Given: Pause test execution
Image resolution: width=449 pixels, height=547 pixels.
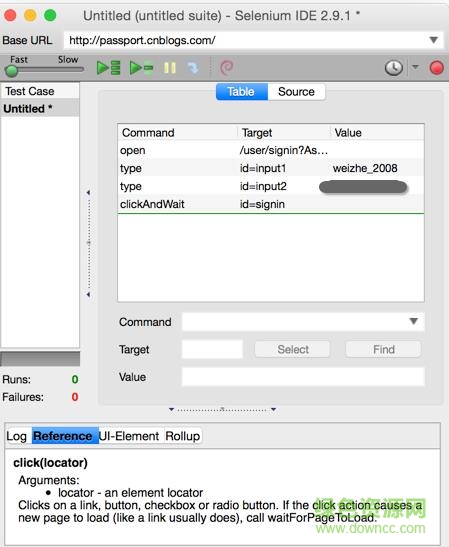Looking at the screenshot, I should click(170, 68).
